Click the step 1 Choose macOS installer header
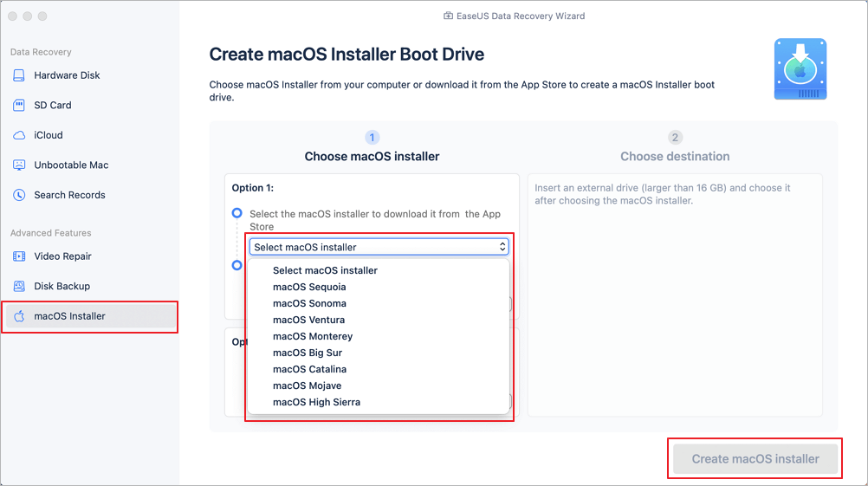 372,157
